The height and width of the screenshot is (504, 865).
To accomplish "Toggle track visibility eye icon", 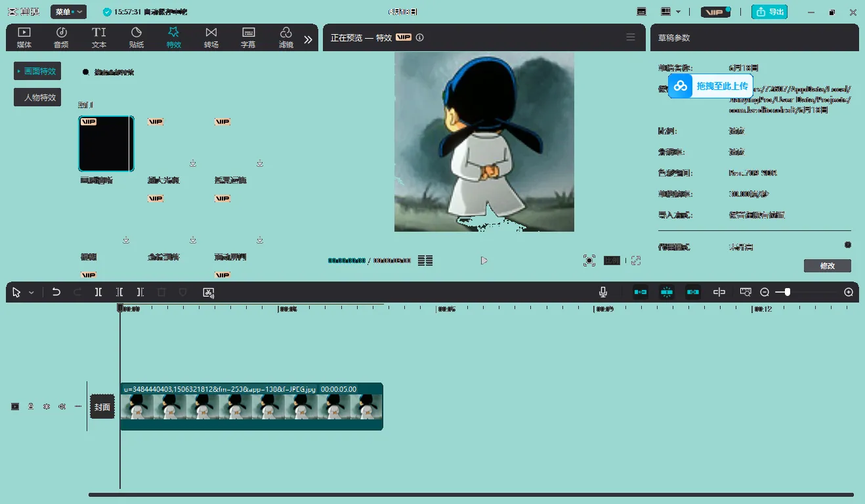I will coord(47,406).
